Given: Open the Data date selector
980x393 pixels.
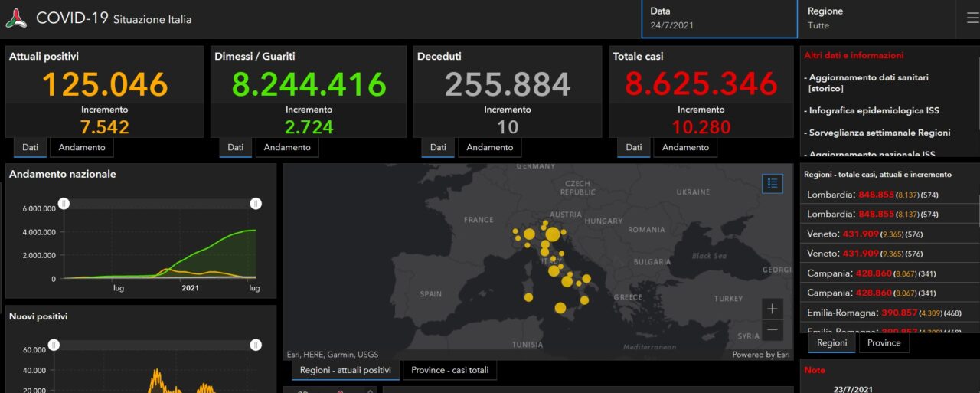Looking at the screenshot, I should pyautogui.click(x=719, y=18).
